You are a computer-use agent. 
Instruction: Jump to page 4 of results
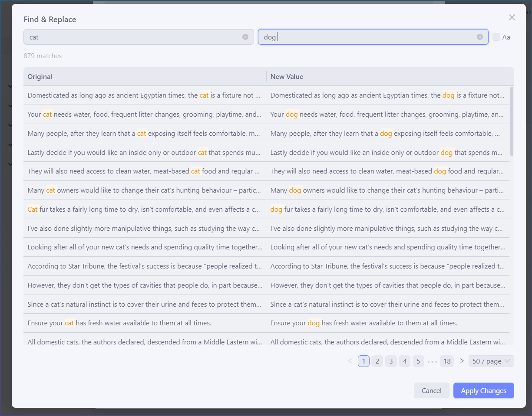(x=404, y=361)
